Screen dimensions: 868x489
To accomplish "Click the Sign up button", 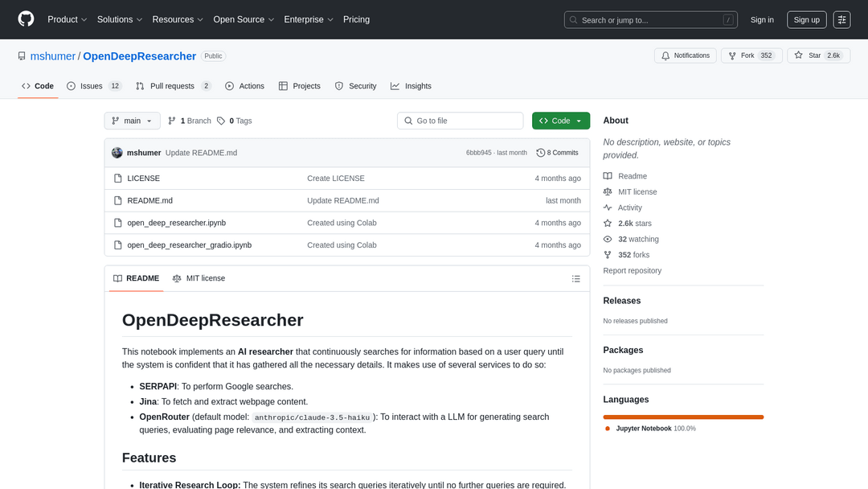I will 807,20.
